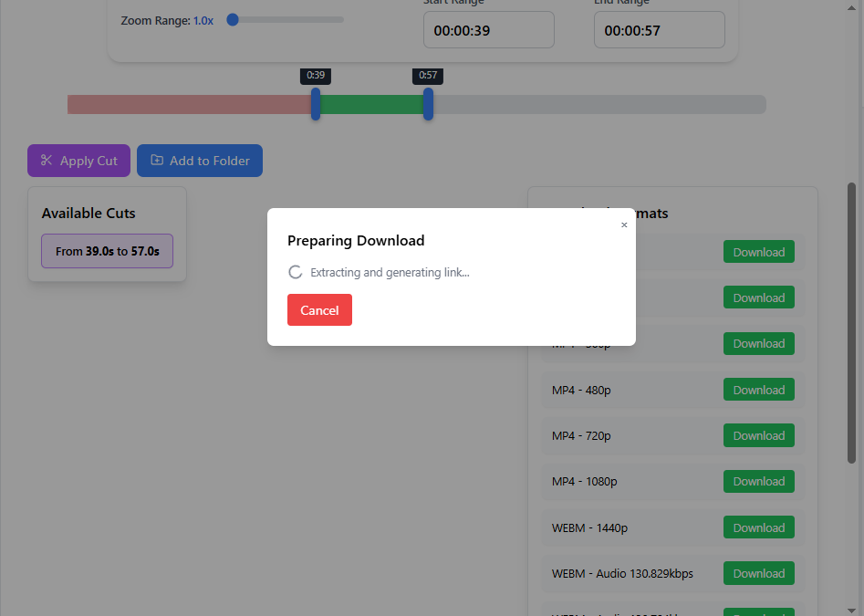Screen dimensions: 864x616
Task: Click the MP4 - 480p label
Action: (x=581, y=390)
